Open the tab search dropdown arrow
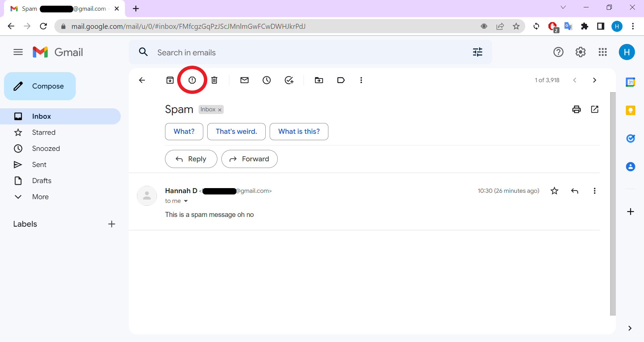 pyautogui.click(x=563, y=7)
